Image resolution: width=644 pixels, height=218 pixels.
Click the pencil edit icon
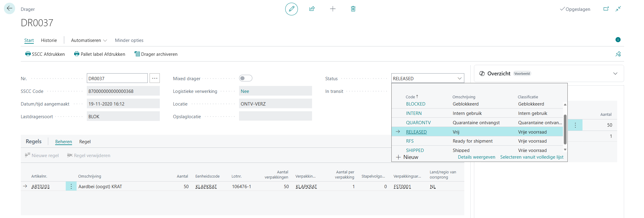click(x=291, y=9)
